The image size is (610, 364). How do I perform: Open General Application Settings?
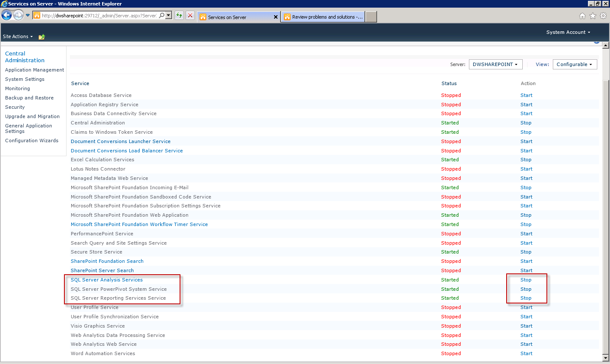point(28,128)
